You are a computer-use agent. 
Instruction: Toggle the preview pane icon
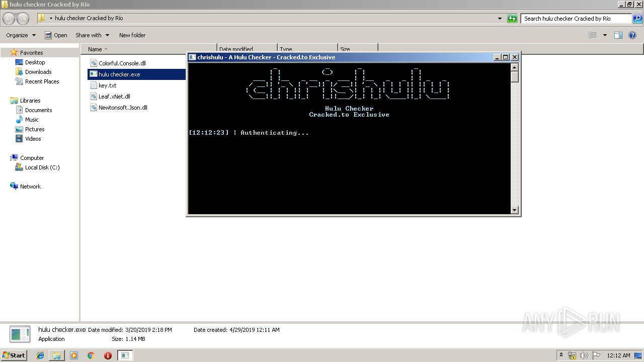pos(618,35)
